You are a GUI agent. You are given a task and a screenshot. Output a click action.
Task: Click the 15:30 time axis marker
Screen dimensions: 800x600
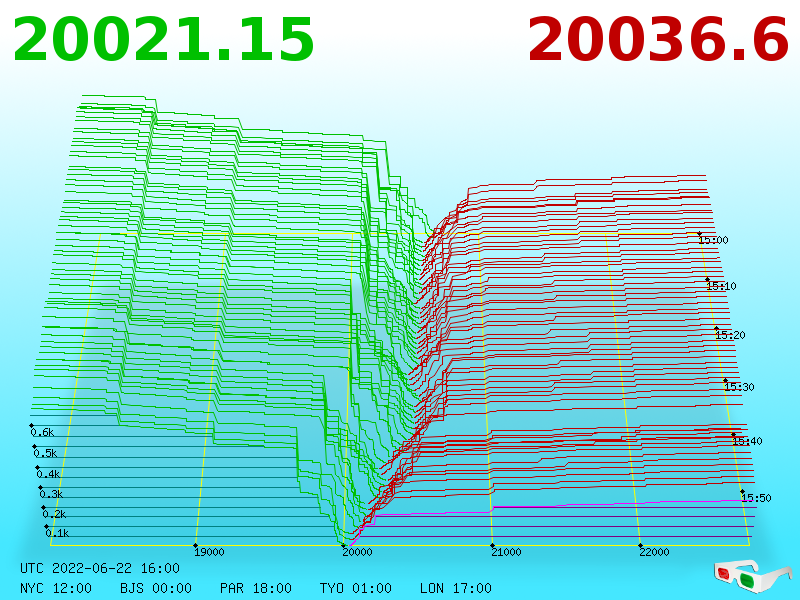coord(739,387)
